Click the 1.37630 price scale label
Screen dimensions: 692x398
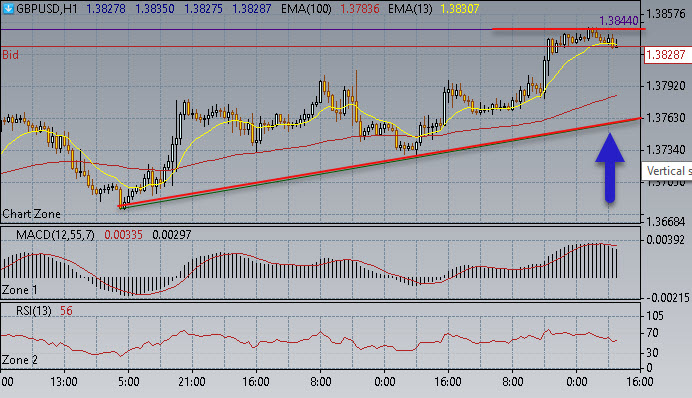point(666,117)
